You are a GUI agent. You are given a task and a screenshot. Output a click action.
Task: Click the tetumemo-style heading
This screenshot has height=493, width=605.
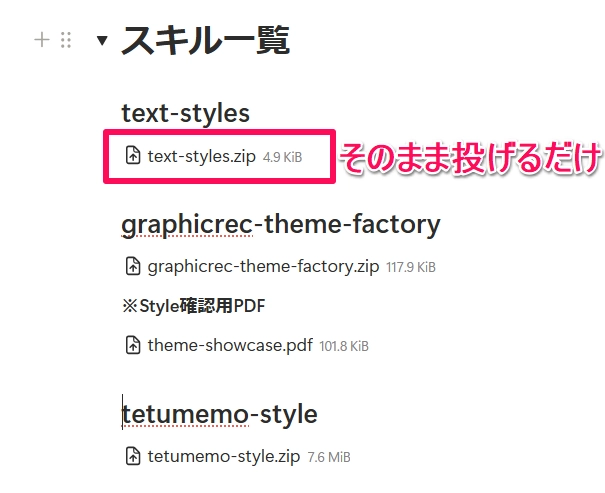click(x=219, y=413)
